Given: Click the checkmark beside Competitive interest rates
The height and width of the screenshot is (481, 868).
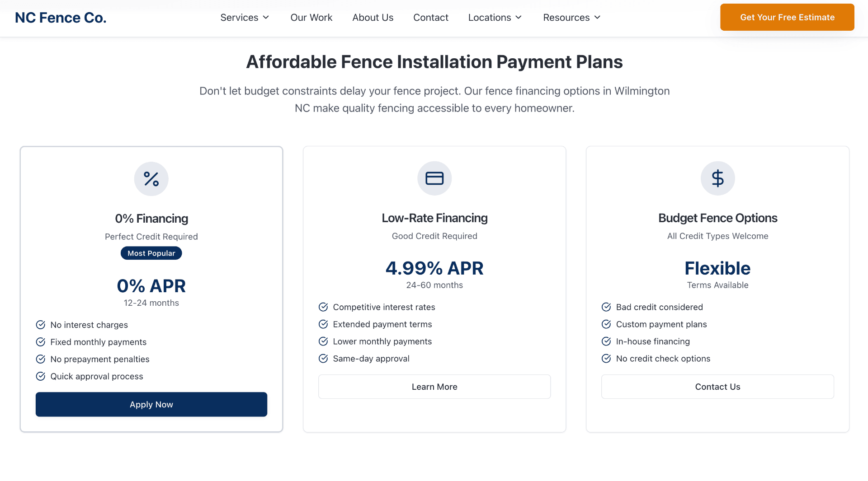Looking at the screenshot, I should click(323, 307).
